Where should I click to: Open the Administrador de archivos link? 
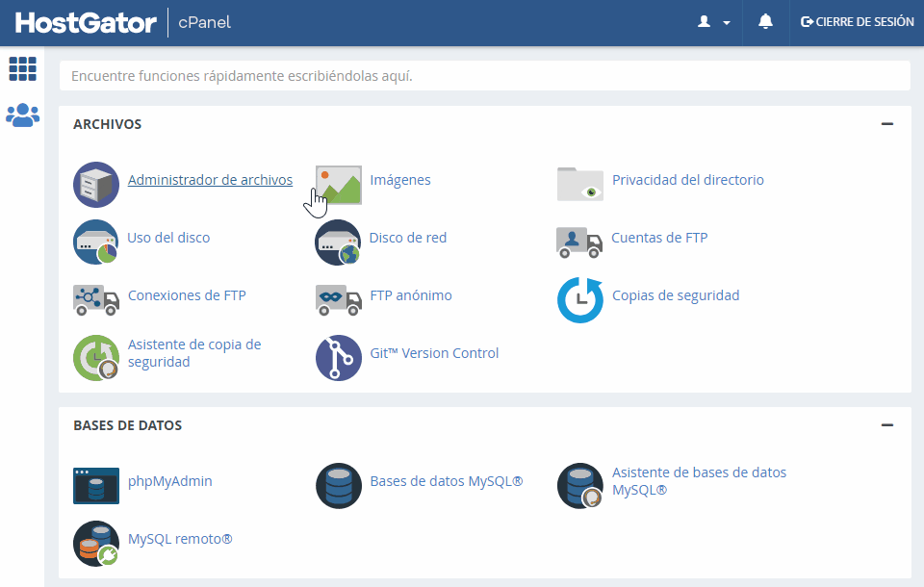point(211,180)
